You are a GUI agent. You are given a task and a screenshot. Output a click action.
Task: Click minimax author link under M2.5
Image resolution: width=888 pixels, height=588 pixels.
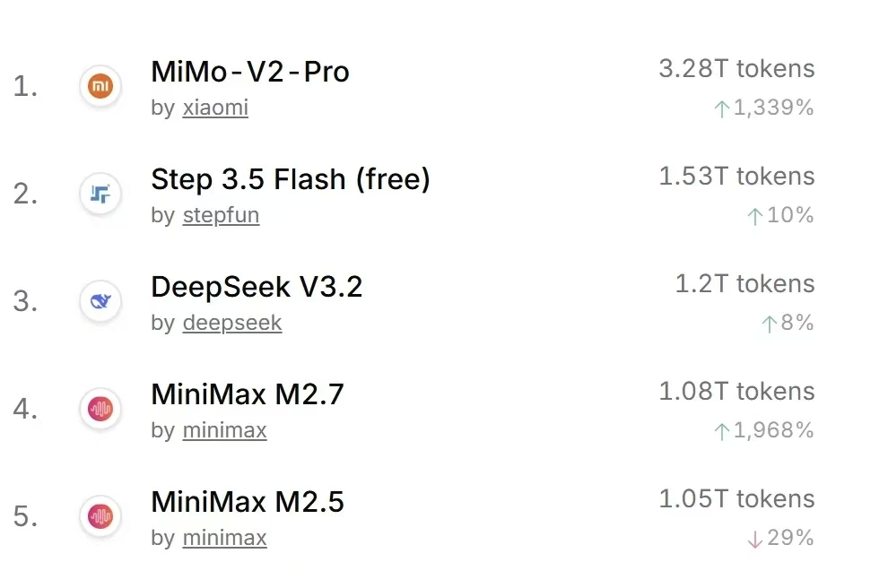point(224,539)
